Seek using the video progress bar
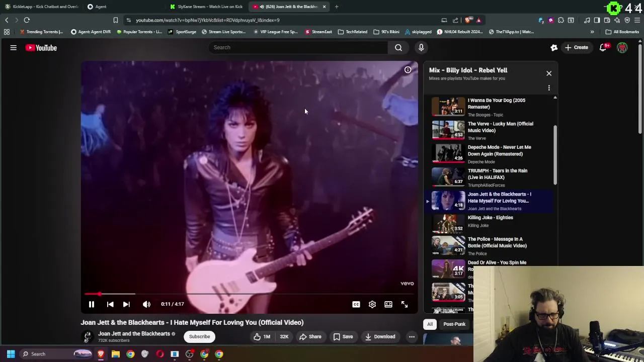644x362 pixels. click(249, 294)
